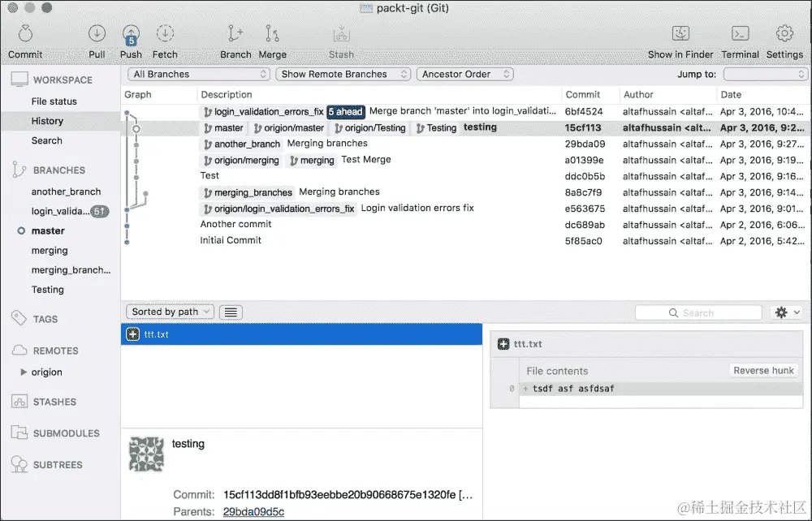Click the Submodules sidebar icon
This screenshot has height=521, width=812.
click(19, 433)
